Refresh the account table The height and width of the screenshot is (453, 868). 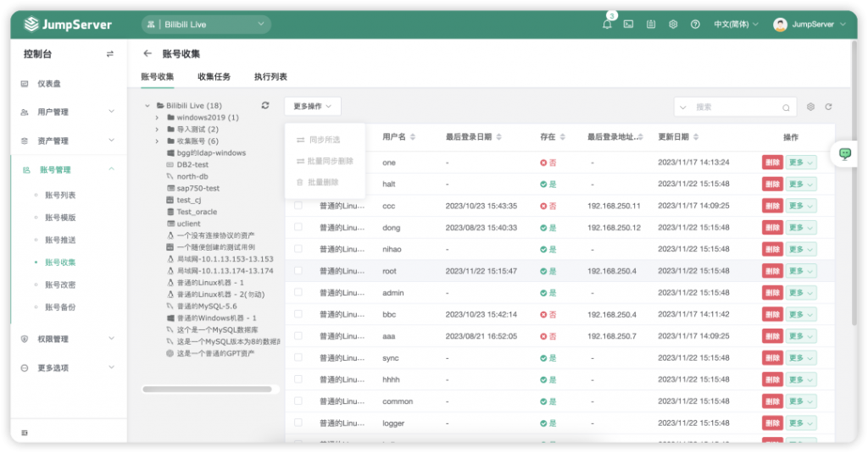click(x=828, y=107)
